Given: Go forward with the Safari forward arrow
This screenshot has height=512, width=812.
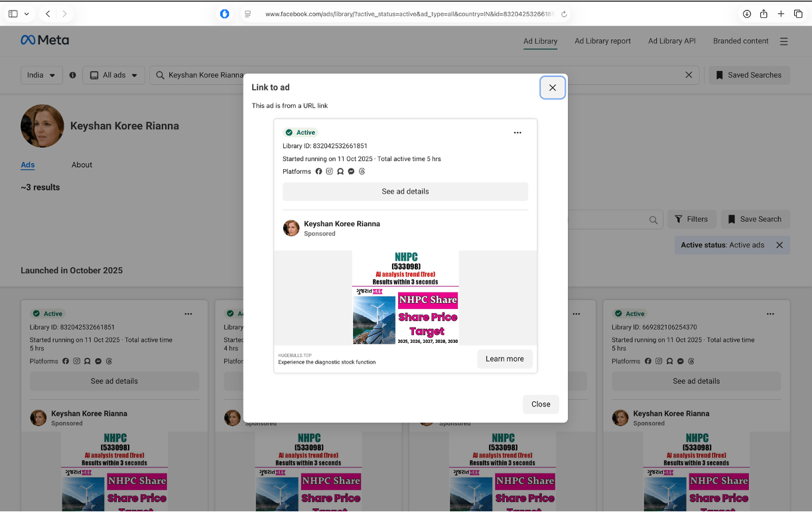Looking at the screenshot, I should pos(64,14).
